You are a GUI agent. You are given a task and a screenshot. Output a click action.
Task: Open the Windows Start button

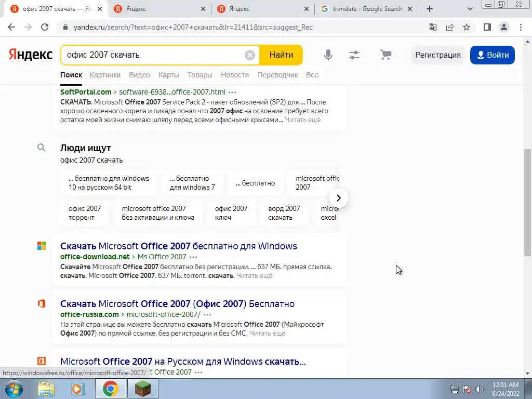coord(13,389)
